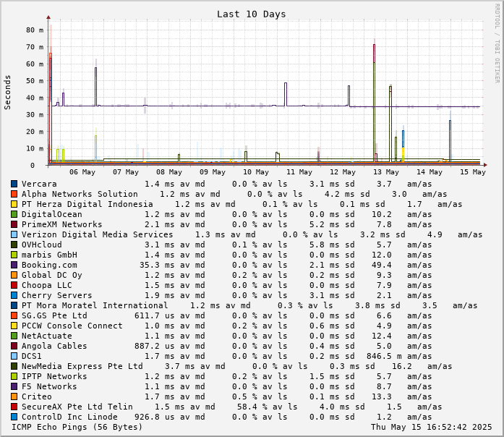Screen dimensions: 504x437
Task: Click the Vercara legend color swatch
Action: 14,184
